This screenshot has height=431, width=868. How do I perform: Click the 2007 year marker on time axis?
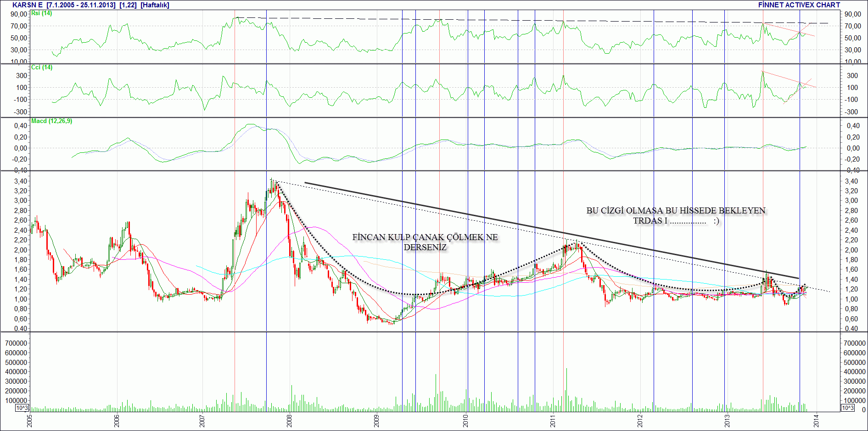click(x=202, y=421)
